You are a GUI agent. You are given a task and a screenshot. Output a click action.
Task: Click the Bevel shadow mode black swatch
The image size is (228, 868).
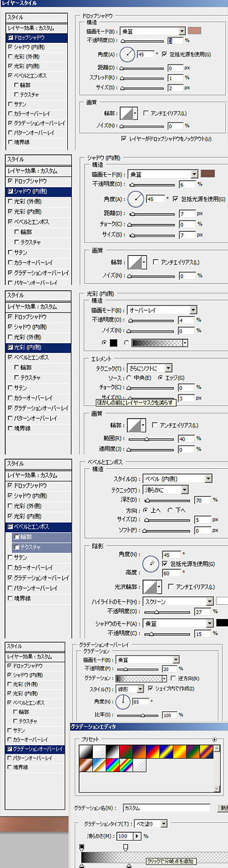pyautogui.click(x=222, y=622)
